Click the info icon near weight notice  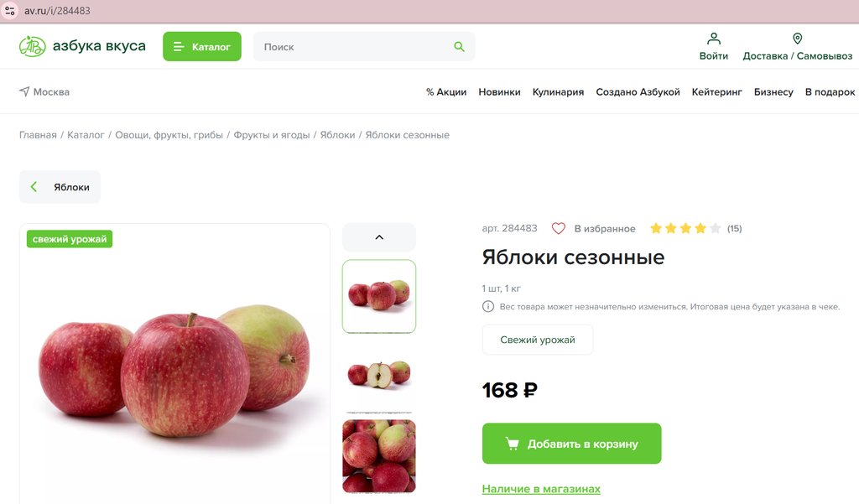[x=487, y=307]
